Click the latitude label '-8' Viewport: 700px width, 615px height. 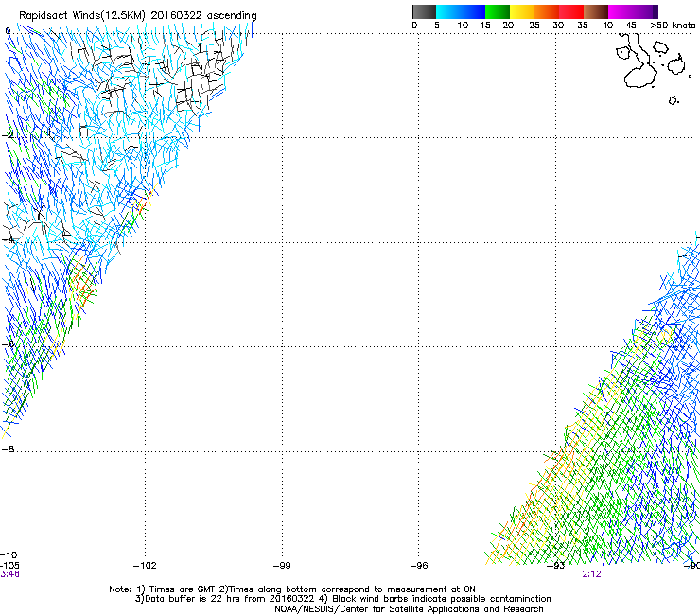[9, 448]
